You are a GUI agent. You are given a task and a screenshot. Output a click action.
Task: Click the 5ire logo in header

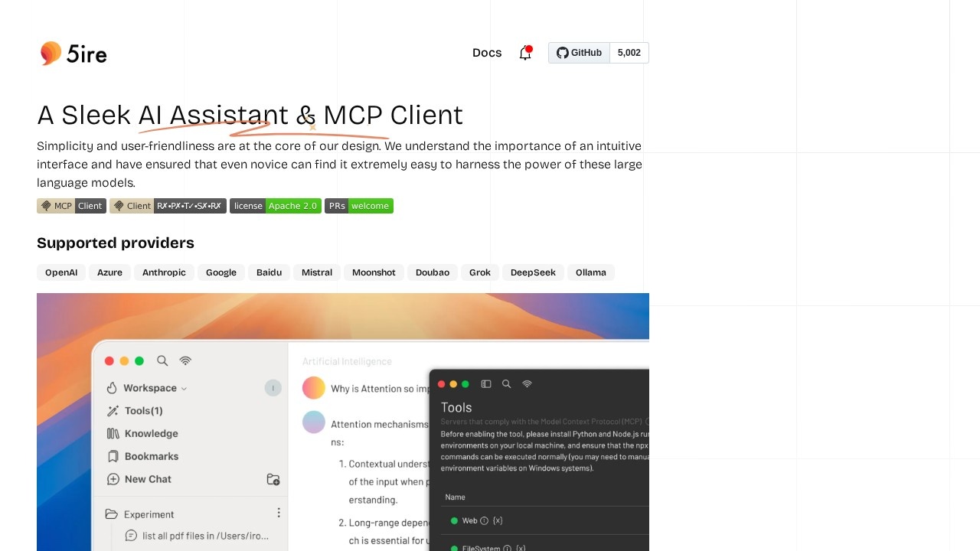(73, 54)
